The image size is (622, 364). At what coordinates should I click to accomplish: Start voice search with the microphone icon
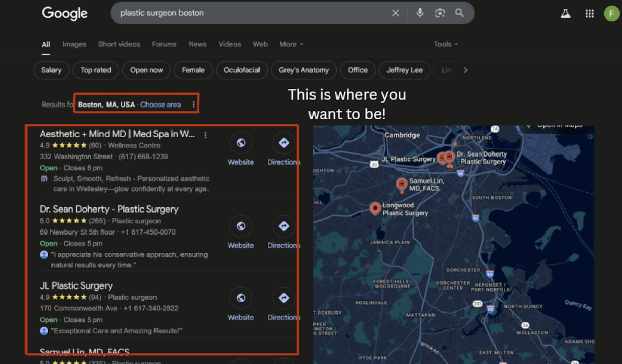(x=420, y=13)
